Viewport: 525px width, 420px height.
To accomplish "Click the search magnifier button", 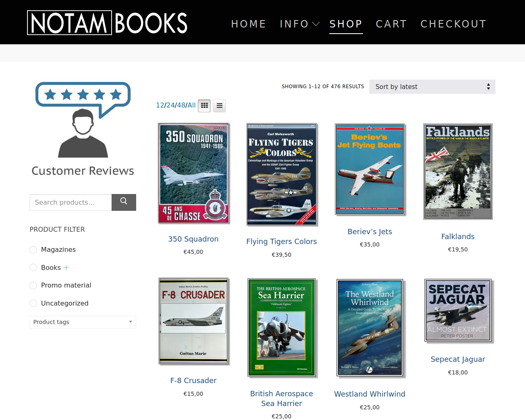I will pos(124,202).
